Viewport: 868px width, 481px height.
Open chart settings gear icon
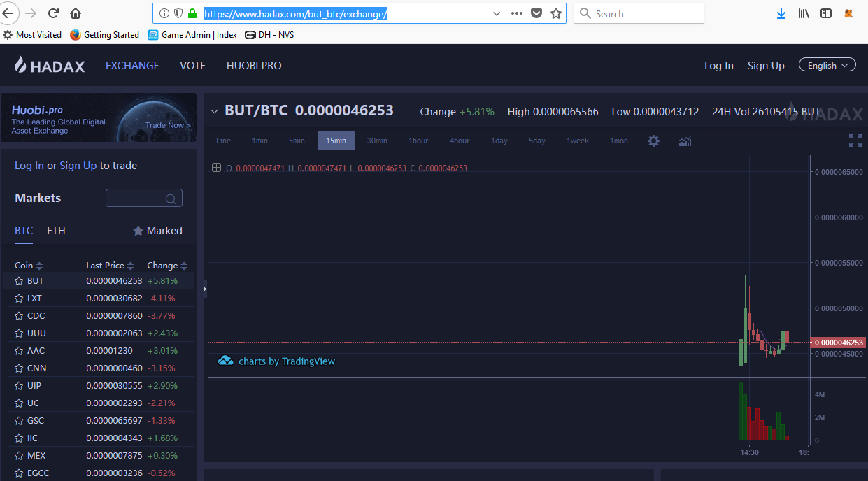653,141
